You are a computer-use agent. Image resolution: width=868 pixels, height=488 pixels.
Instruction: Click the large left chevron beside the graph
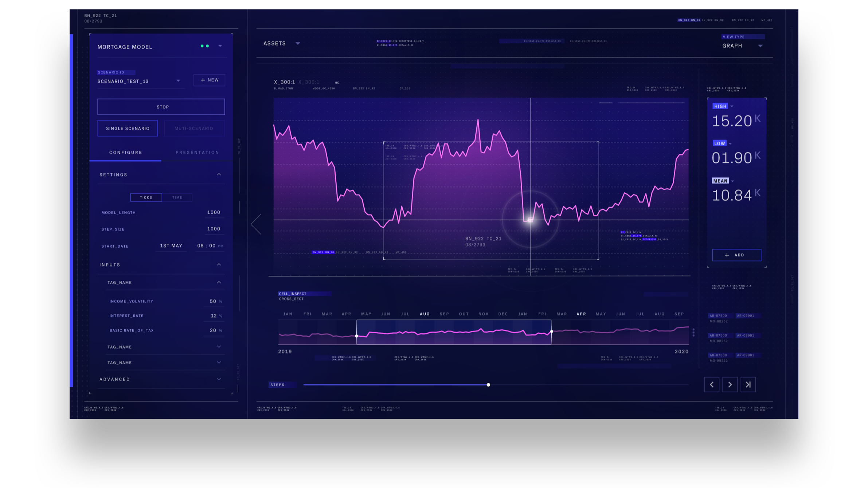coord(256,224)
